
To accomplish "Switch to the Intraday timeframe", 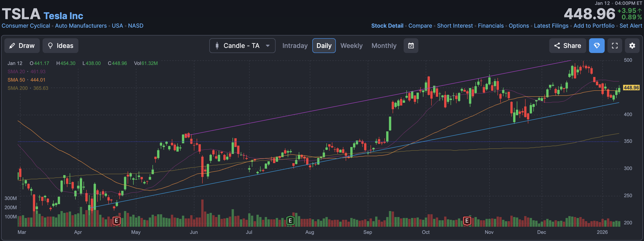I will tap(295, 46).
